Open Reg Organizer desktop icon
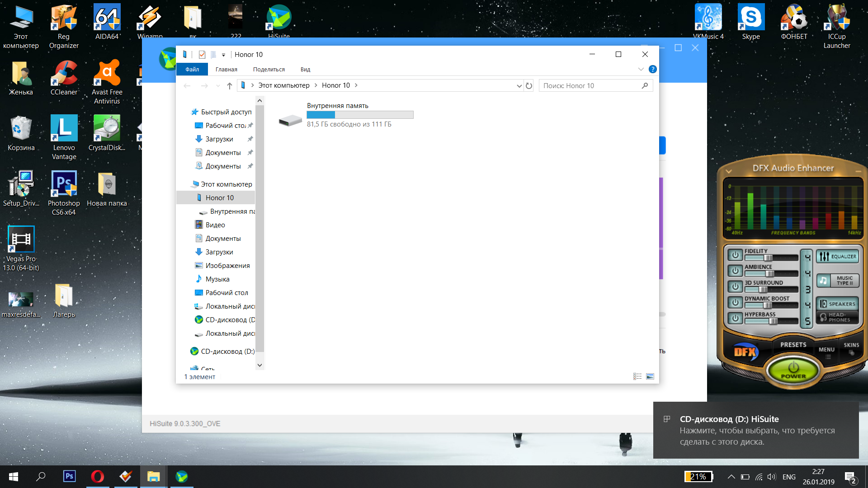The height and width of the screenshot is (488, 868). click(x=64, y=26)
